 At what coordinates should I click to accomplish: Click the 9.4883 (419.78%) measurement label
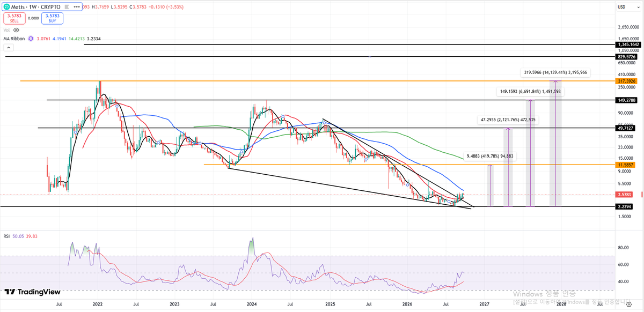pyautogui.click(x=489, y=156)
